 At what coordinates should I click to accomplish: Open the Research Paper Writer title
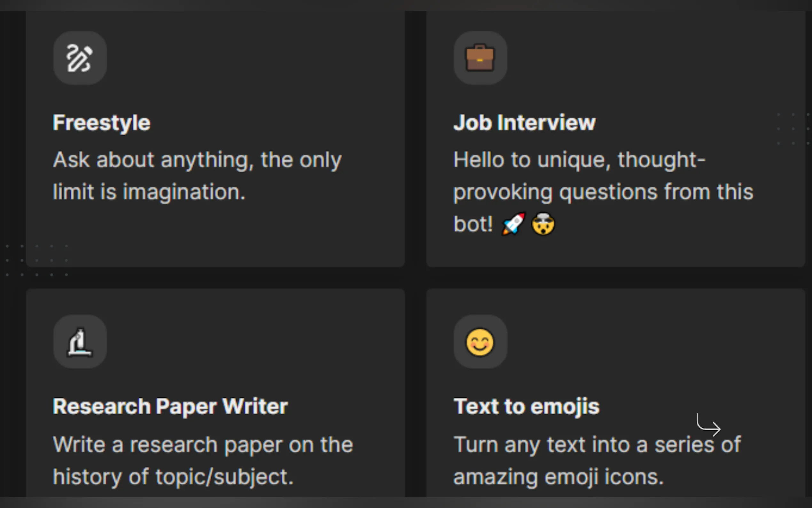(170, 407)
